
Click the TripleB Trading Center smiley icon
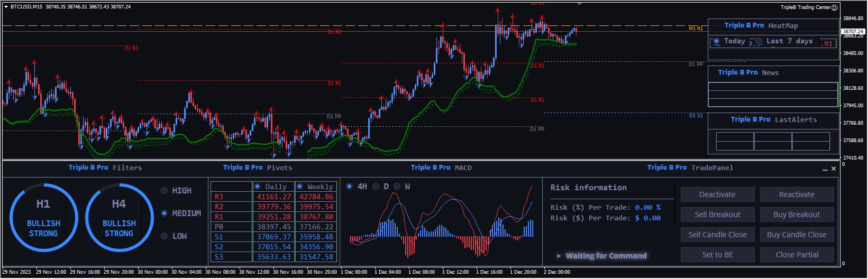click(x=834, y=7)
